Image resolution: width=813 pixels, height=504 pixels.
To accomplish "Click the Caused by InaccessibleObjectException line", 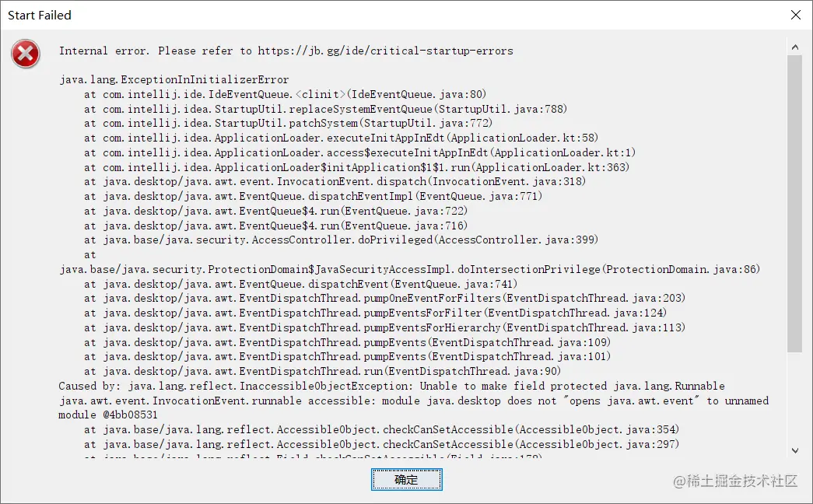I will click(x=392, y=387).
